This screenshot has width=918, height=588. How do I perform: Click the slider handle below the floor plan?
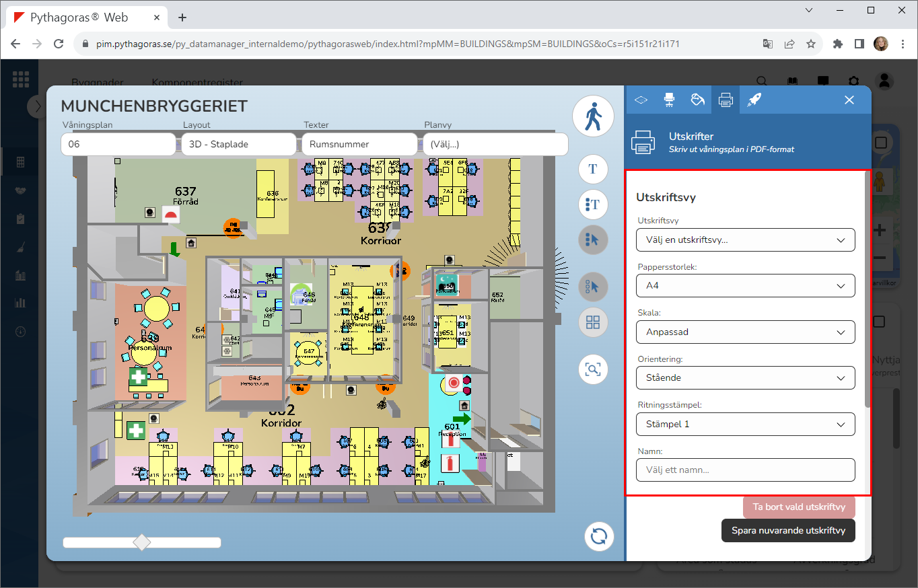(142, 542)
